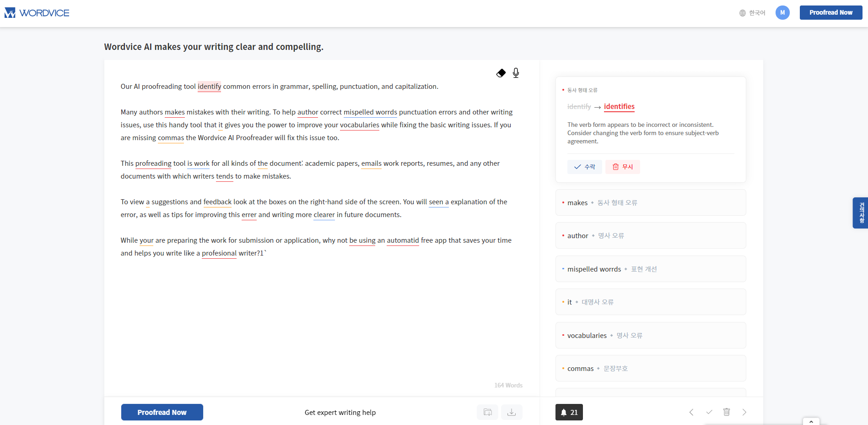The width and height of the screenshot is (868, 425).
Task: Click the underlined word tends
Action: pyautogui.click(x=225, y=176)
